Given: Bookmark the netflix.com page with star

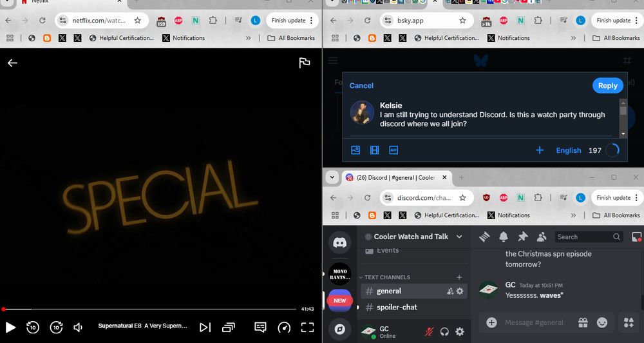Looking at the screenshot, I should (x=138, y=21).
